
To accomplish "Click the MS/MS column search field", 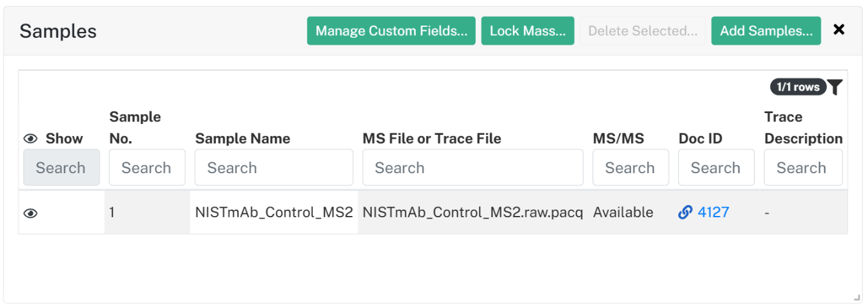I will click(x=631, y=167).
